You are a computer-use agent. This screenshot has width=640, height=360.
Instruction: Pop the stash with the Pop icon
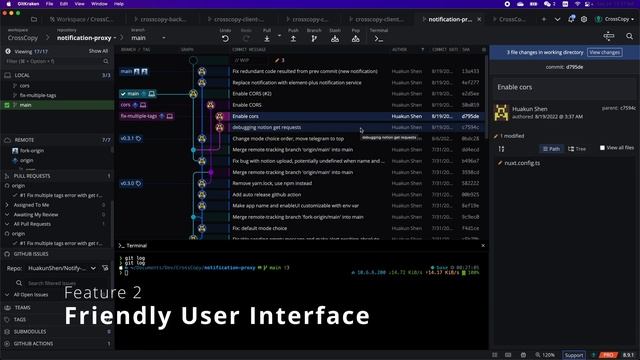356,38
